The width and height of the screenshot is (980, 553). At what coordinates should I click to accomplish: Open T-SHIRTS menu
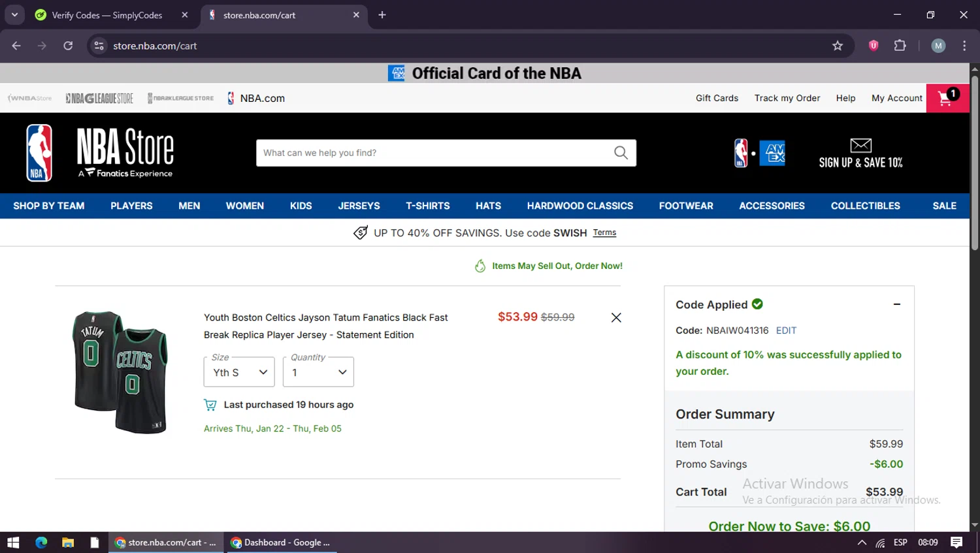[x=428, y=206]
